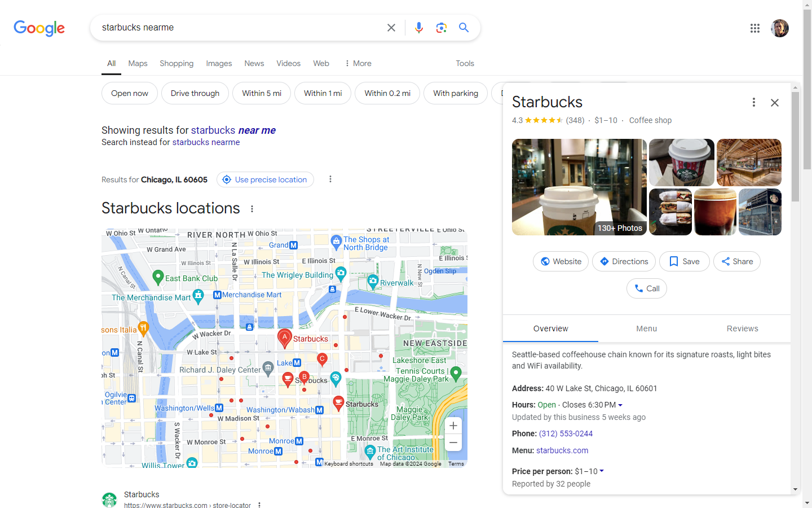812x508 pixels.
Task: Open options next to Starbucks locations heading
Action: [x=252, y=209]
